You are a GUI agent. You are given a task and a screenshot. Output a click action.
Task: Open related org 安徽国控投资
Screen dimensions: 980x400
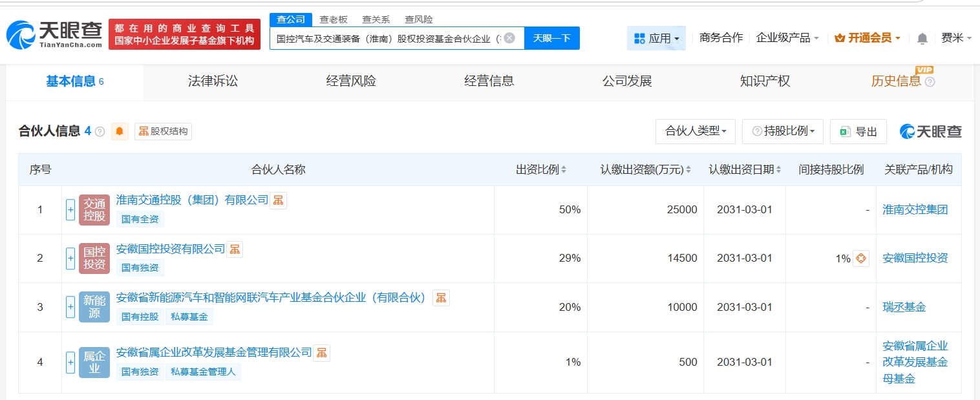[x=915, y=258]
